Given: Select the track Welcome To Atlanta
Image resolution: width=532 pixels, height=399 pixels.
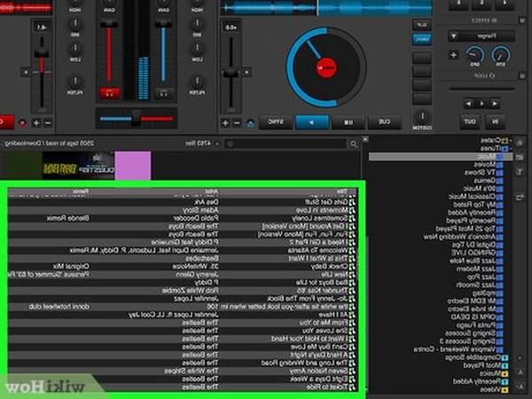Looking at the screenshot, I should tap(182, 250).
